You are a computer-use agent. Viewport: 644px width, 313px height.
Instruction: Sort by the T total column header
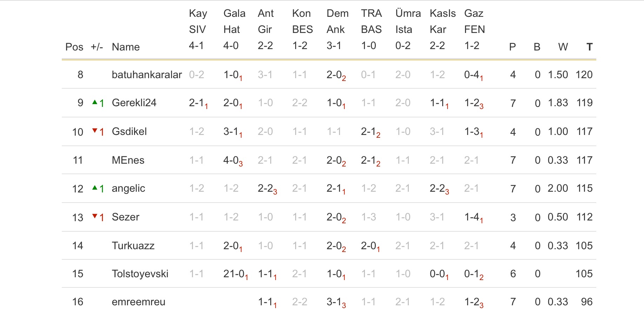pos(589,47)
